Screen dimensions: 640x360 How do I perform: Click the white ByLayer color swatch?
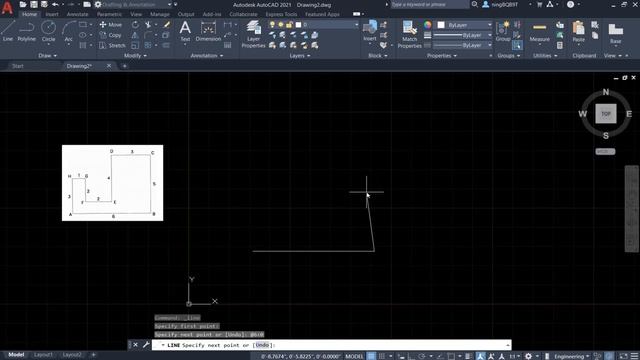441,25
